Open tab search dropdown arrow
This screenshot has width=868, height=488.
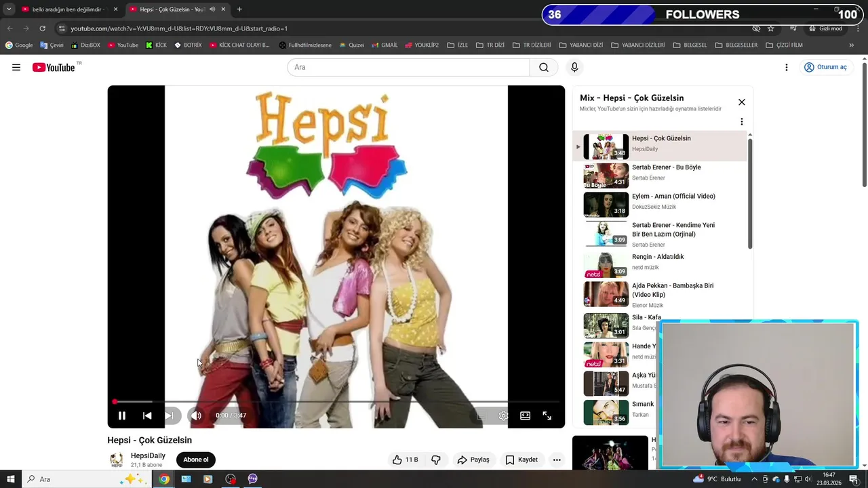8,9
